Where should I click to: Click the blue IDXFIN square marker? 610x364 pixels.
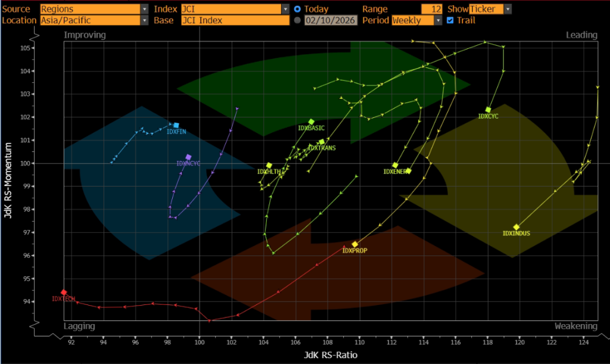coord(176,125)
